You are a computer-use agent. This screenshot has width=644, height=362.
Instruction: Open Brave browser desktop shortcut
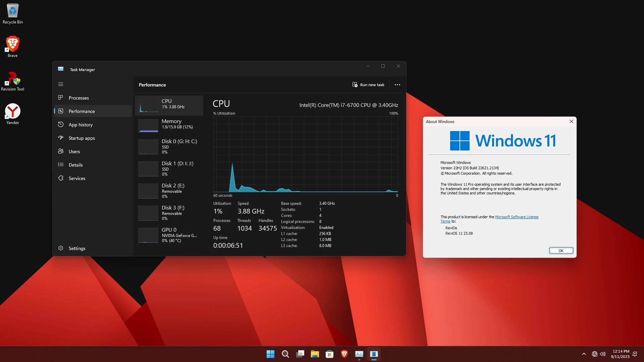point(13,46)
